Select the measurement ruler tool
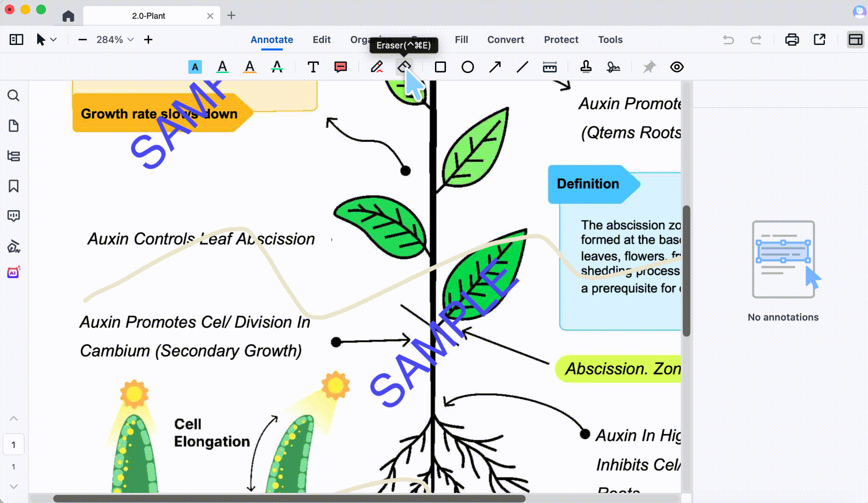This screenshot has width=868, height=503. [550, 67]
